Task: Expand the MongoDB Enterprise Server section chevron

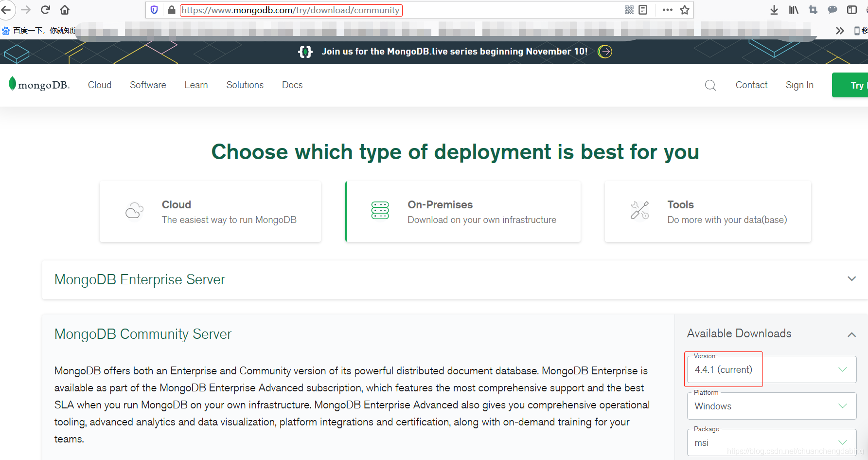Action: (851, 279)
